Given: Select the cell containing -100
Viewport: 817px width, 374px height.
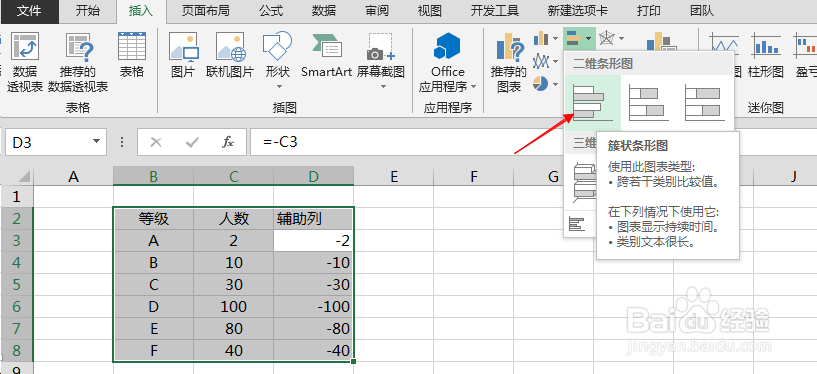Looking at the screenshot, I should pyautogui.click(x=313, y=307).
